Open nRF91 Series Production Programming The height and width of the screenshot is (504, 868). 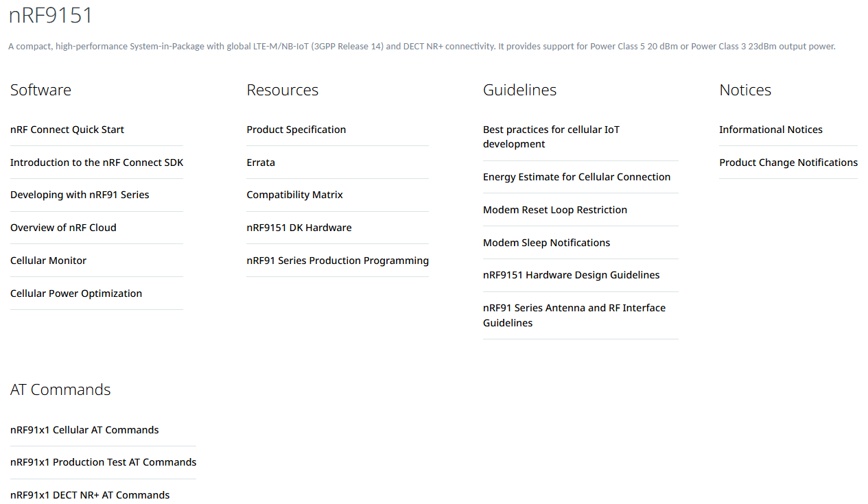(338, 261)
